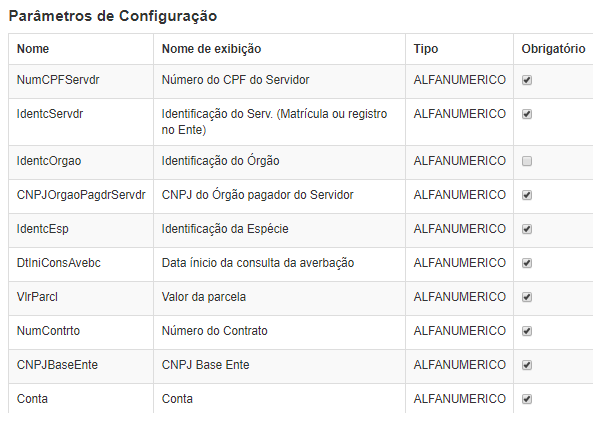Click Parâmetros de Configuração heading

[113, 16]
